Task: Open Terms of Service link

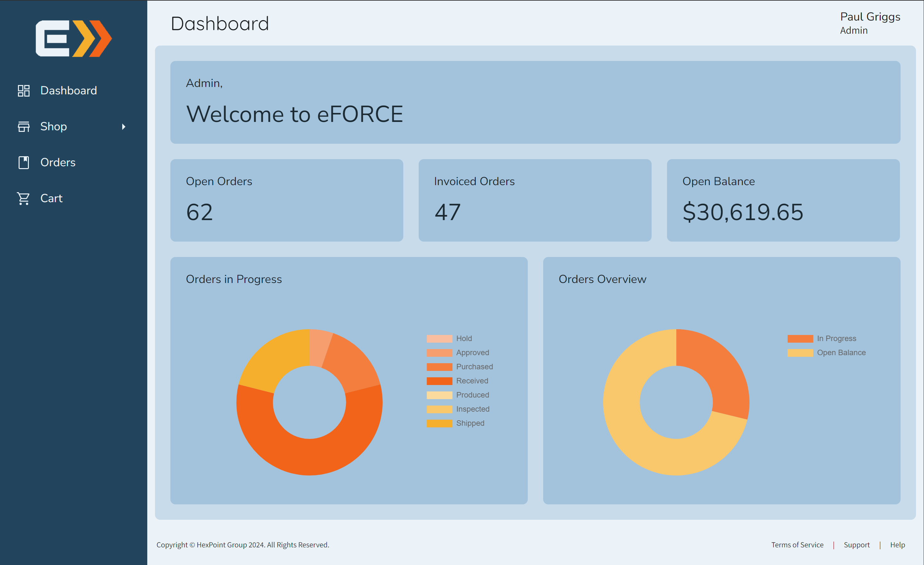Action: tap(797, 545)
